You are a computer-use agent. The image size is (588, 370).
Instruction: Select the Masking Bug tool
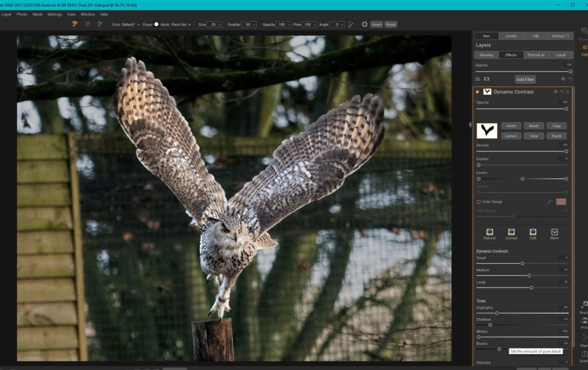pyautogui.click(x=87, y=24)
